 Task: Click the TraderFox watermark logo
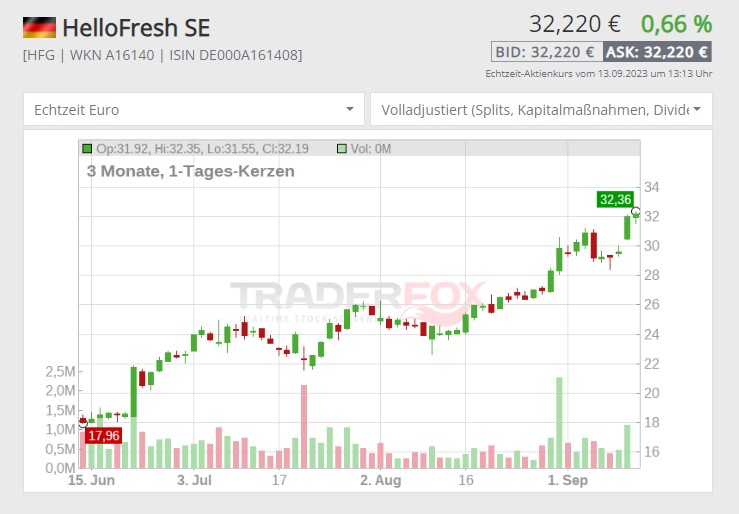tap(360, 300)
